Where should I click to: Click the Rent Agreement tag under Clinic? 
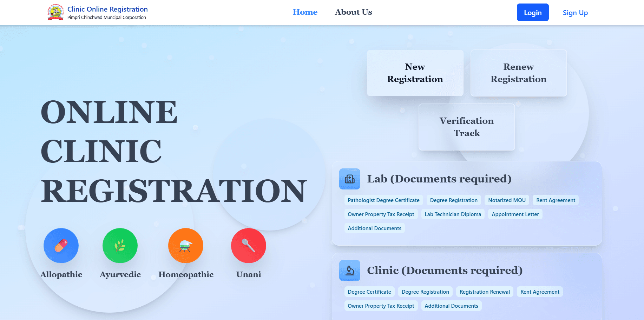(x=539, y=292)
